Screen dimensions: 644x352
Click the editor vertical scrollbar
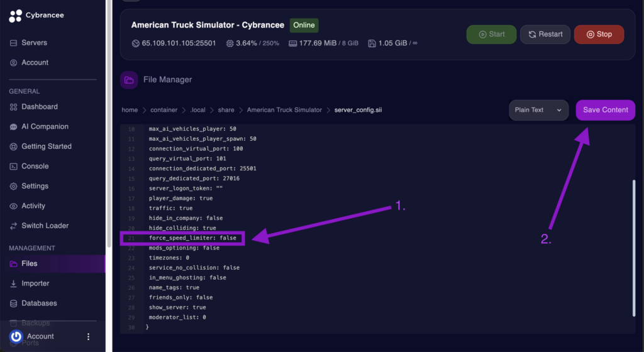tap(634, 248)
